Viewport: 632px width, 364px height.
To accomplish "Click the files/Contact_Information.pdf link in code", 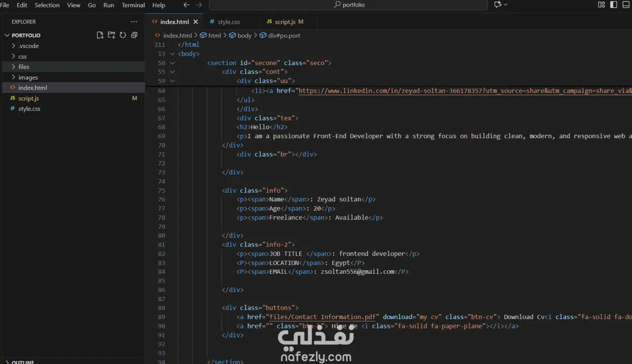I will pos(323,317).
